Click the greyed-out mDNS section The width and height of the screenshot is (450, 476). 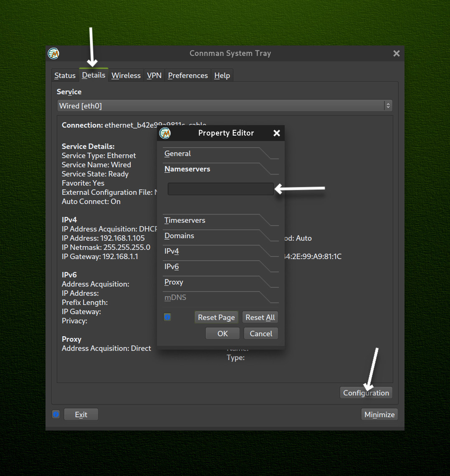221,297
